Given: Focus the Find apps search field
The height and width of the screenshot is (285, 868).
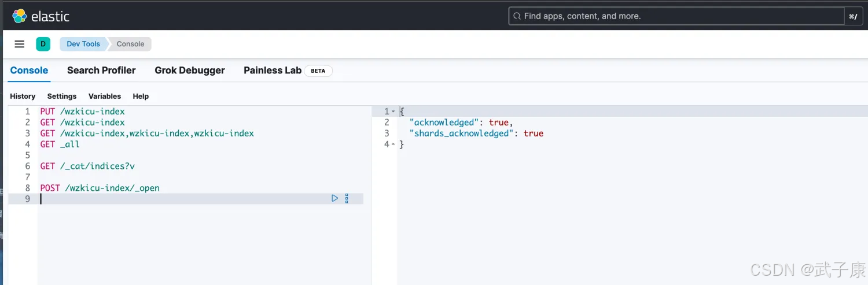Looking at the screenshot, I should click(x=677, y=16).
